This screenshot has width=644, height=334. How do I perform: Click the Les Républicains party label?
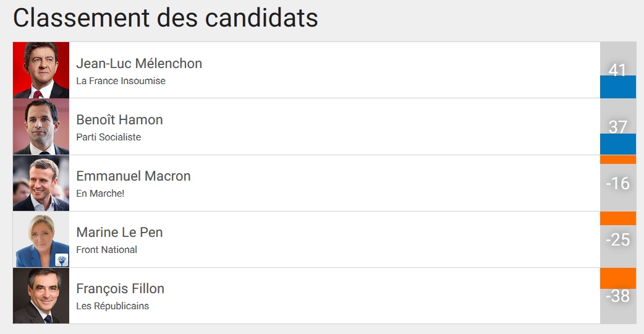(112, 306)
